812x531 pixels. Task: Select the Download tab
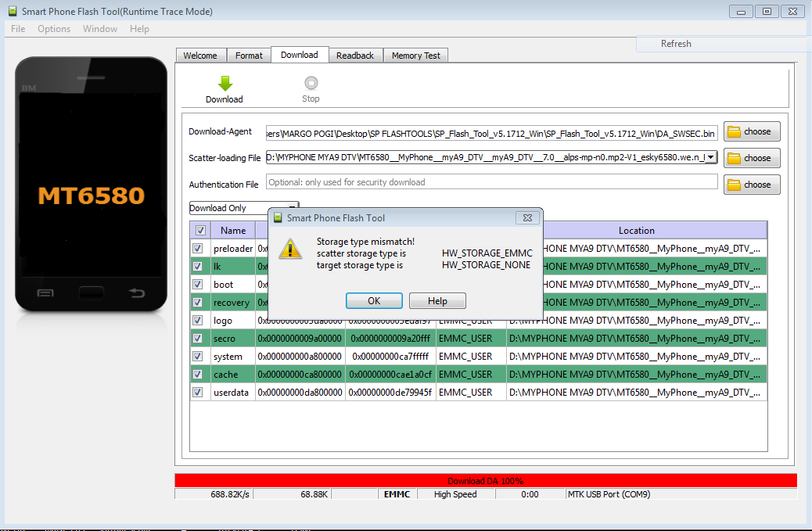click(300, 55)
